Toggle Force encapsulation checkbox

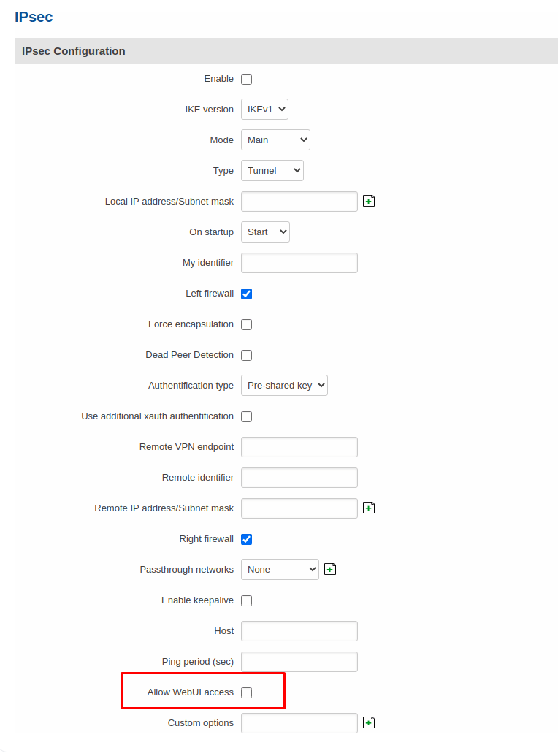[x=246, y=324]
